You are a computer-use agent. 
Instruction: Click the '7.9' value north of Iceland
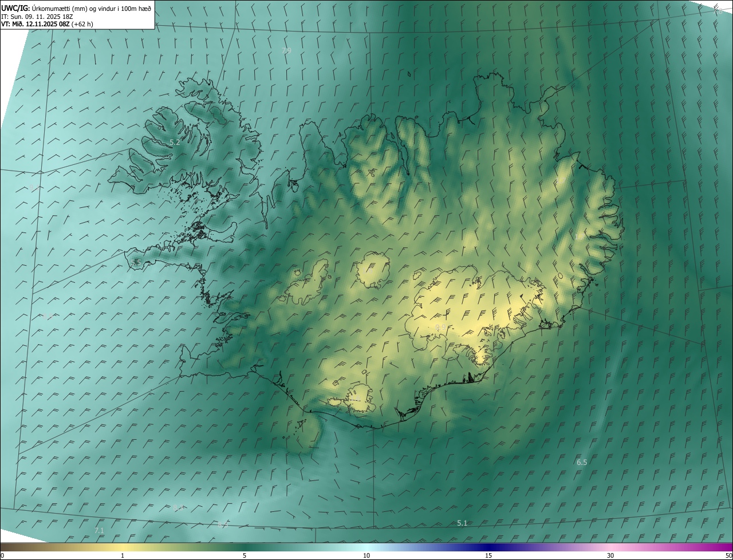pos(286,50)
